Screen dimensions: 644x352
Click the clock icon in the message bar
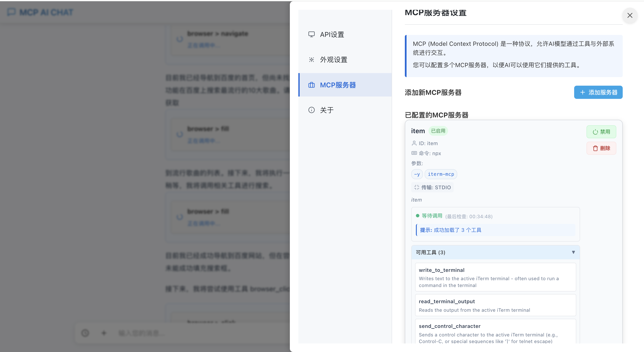tap(85, 333)
